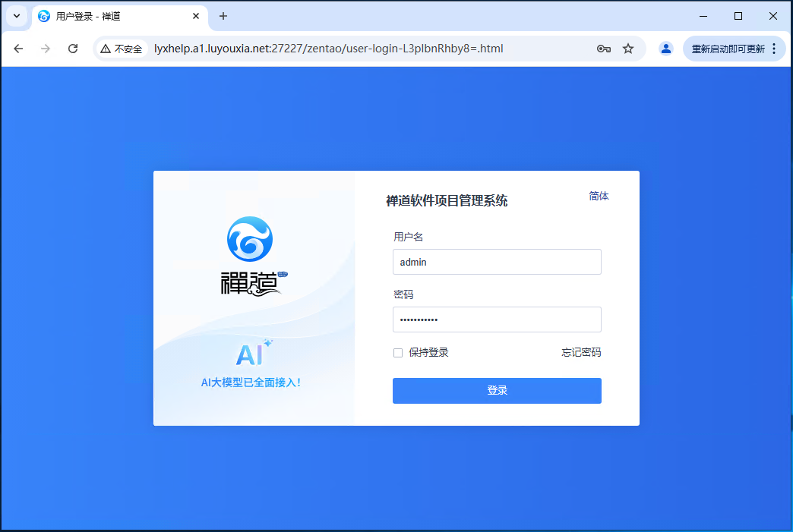This screenshot has height=532, width=793.
Task: Bookmark this page with the star icon
Action: tap(628, 49)
